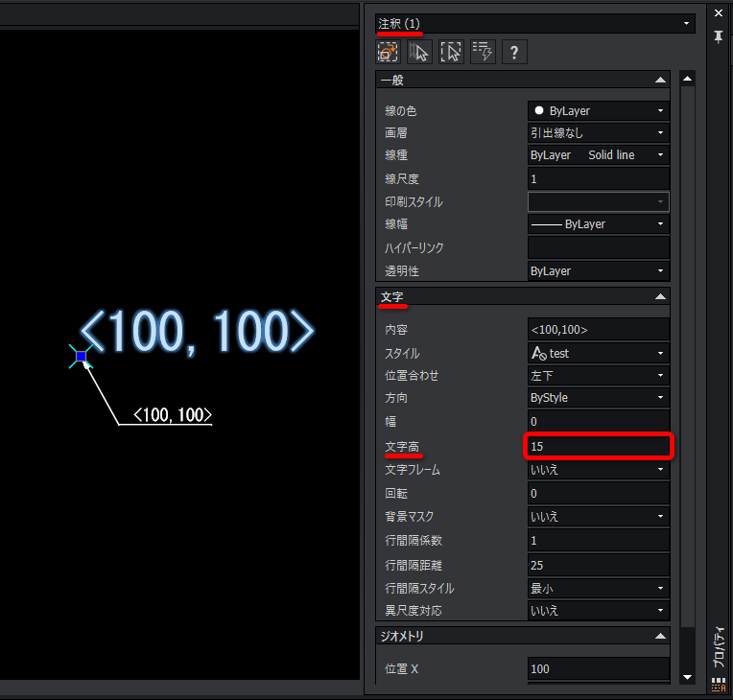Collapse the 一般 section
733x700 pixels.
[x=660, y=80]
